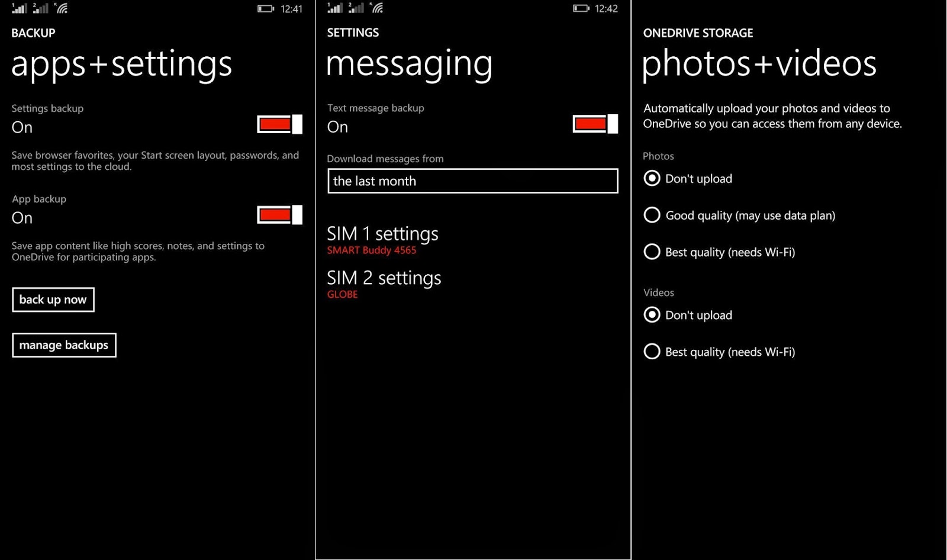Tap the battery icon on the messaging screen
Viewport: 947px width, 560px height.
581,8
